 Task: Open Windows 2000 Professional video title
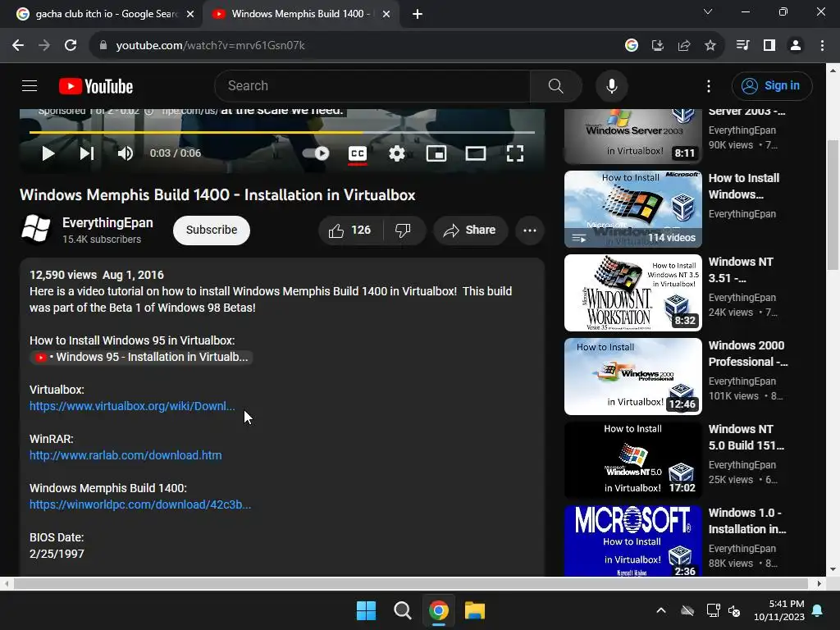(748, 354)
